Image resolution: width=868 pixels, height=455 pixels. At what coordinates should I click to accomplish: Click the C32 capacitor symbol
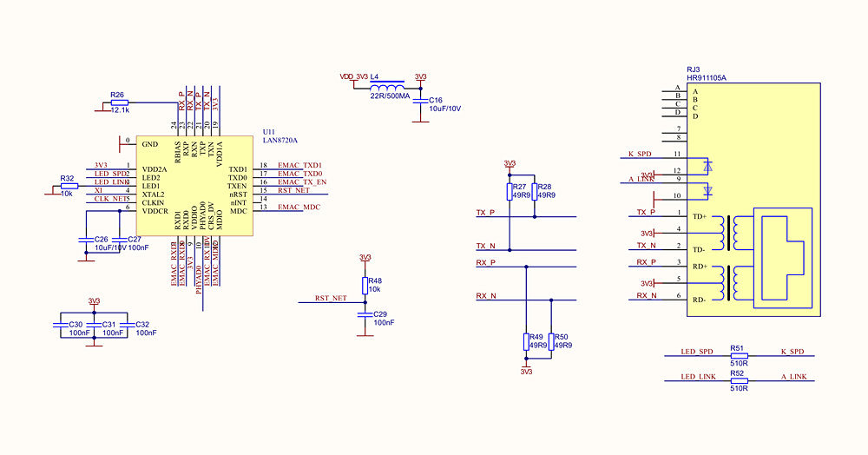[x=128, y=325]
